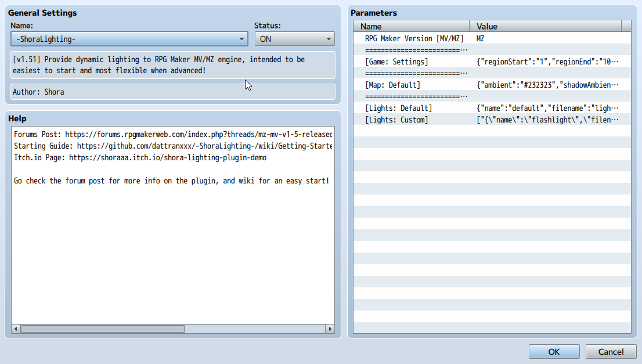The width and height of the screenshot is (642, 364).
Task: Click the Author: Shora field
Action: (172, 92)
